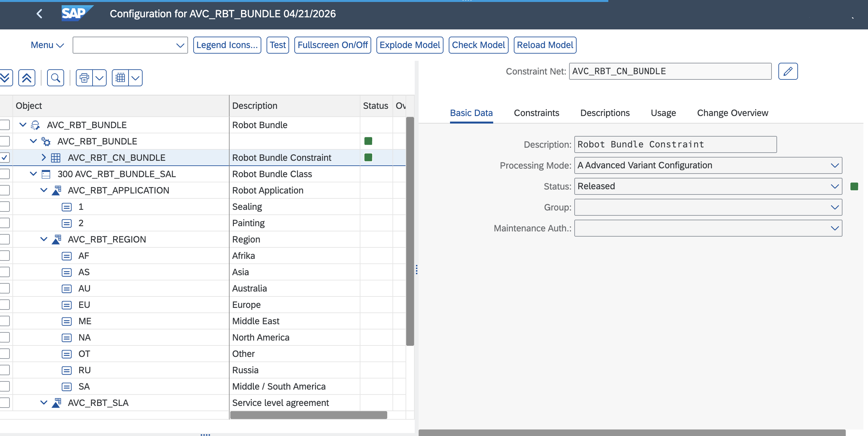Click the Legend Icons... button

tap(227, 45)
